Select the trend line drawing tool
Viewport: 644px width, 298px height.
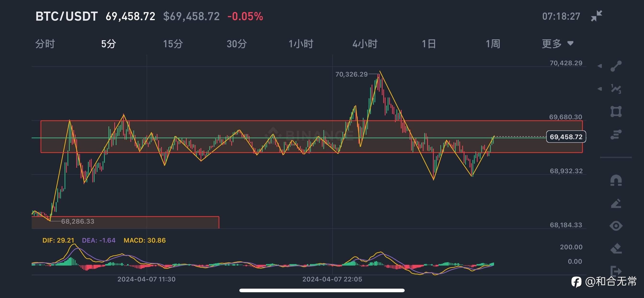(x=616, y=66)
